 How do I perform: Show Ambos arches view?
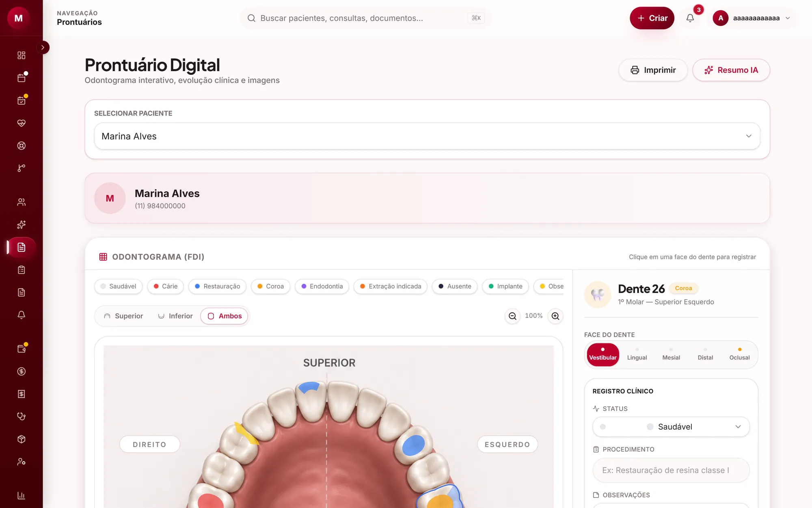(224, 316)
